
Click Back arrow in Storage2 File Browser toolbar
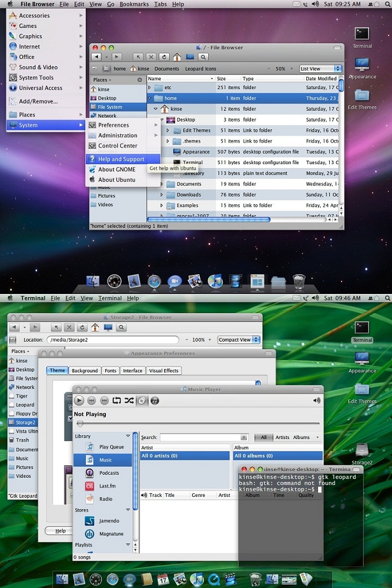point(14,327)
